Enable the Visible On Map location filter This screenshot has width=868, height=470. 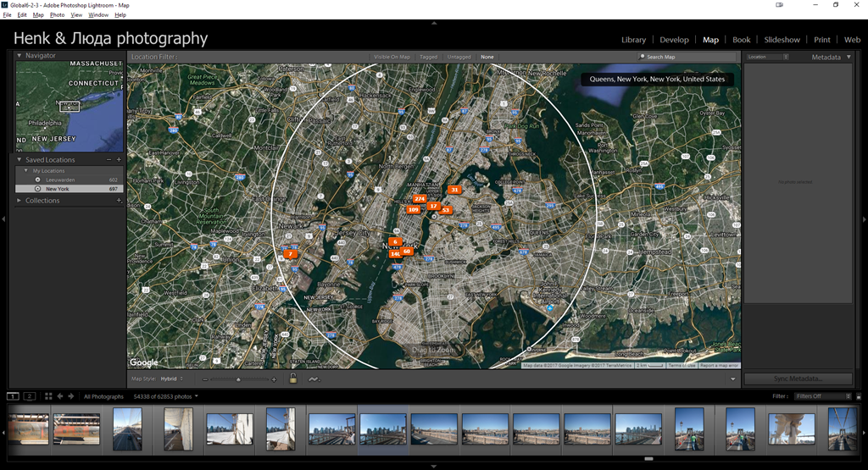pos(392,57)
